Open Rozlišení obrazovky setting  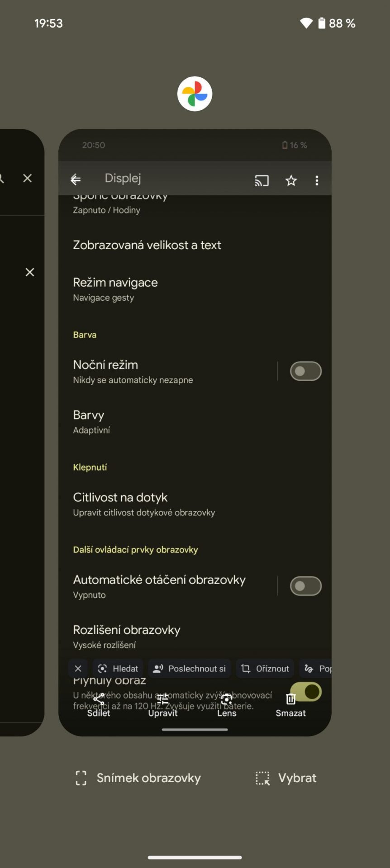click(x=195, y=637)
